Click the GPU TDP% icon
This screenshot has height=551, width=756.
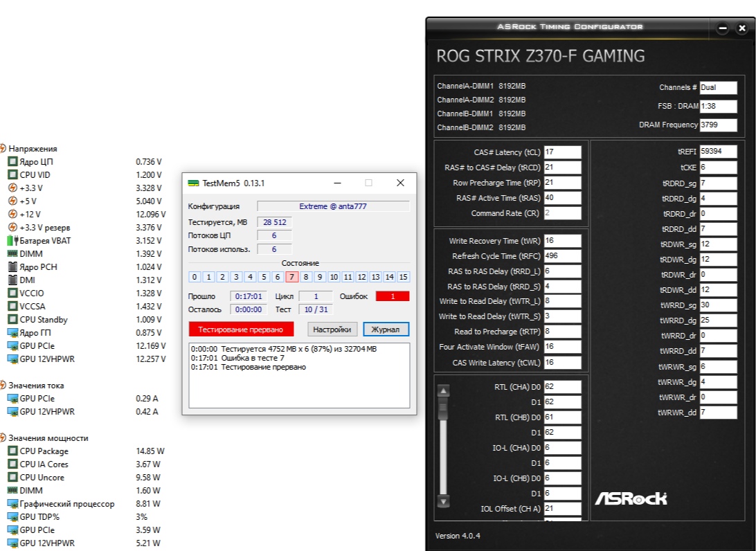[x=12, y=517]
